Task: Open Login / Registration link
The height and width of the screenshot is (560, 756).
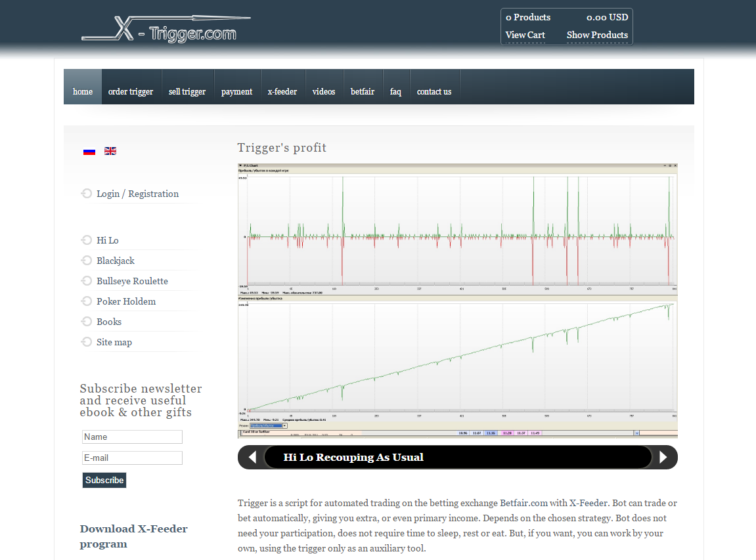Action: [137, 194]
